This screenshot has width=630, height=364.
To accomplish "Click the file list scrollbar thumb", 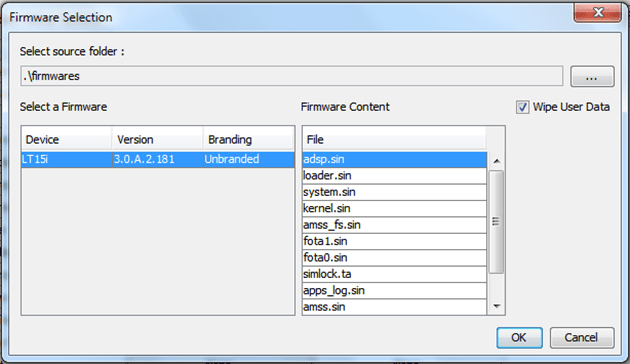I will point(496,222).
